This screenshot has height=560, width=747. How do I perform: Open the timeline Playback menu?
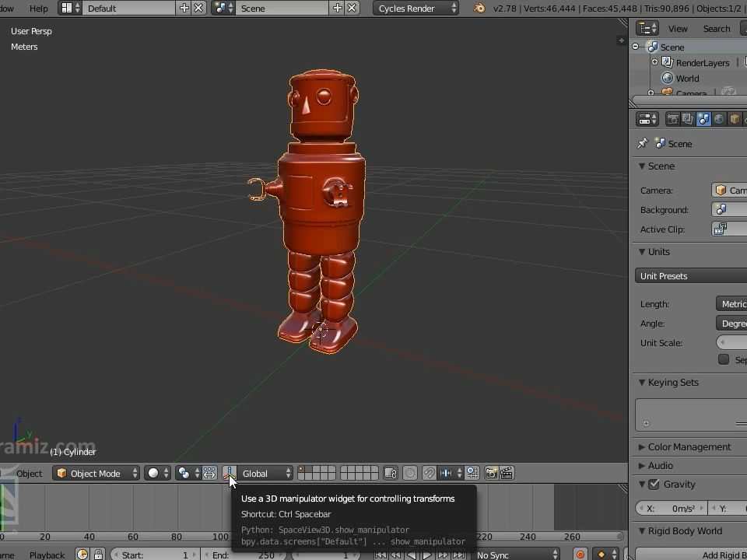[x=47, y=555]
